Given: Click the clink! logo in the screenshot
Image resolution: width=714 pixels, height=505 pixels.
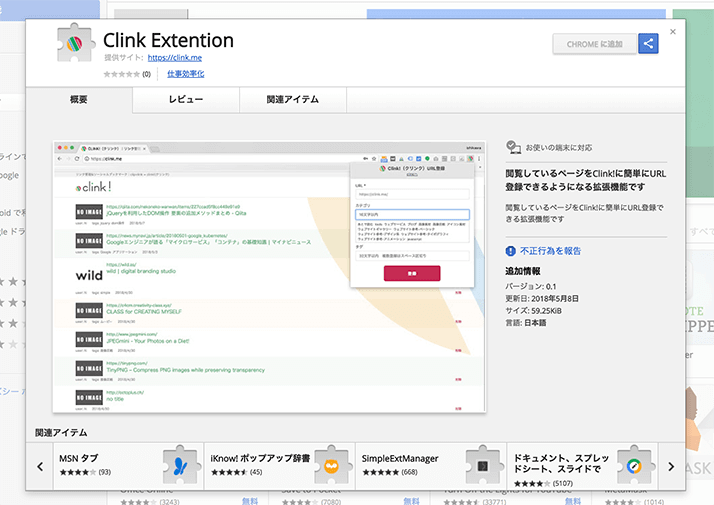Looking at the screenshot, I should coord(93,187).
